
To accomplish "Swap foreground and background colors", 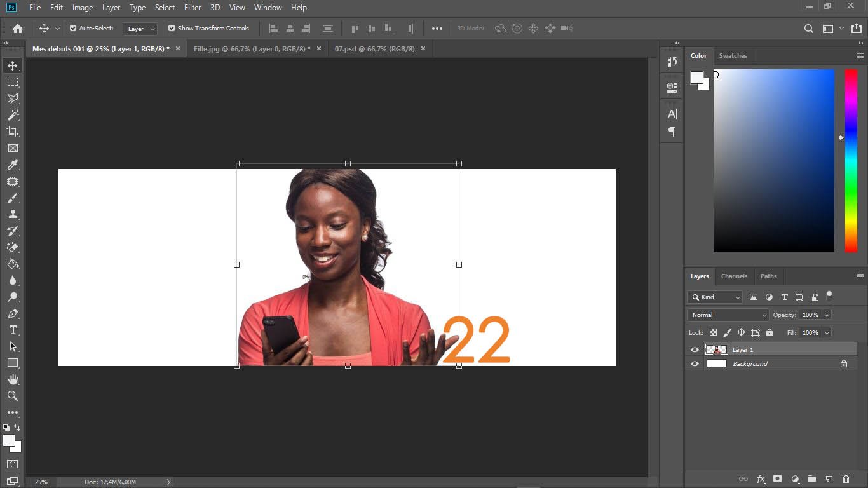I will [17, 428].
